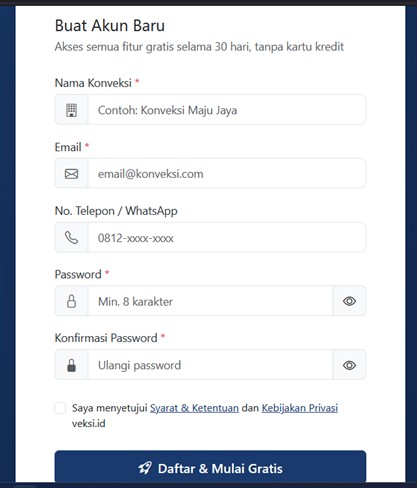The image size is (417, 488).
Task: Tick the Saya menyetujui agreement checkbox
Action: (x=60, y=408)
